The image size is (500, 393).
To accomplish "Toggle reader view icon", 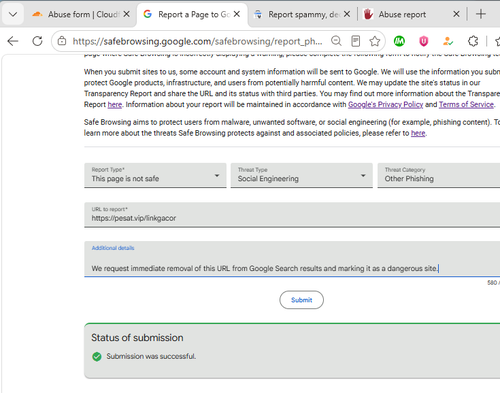I will pos(356,41).
